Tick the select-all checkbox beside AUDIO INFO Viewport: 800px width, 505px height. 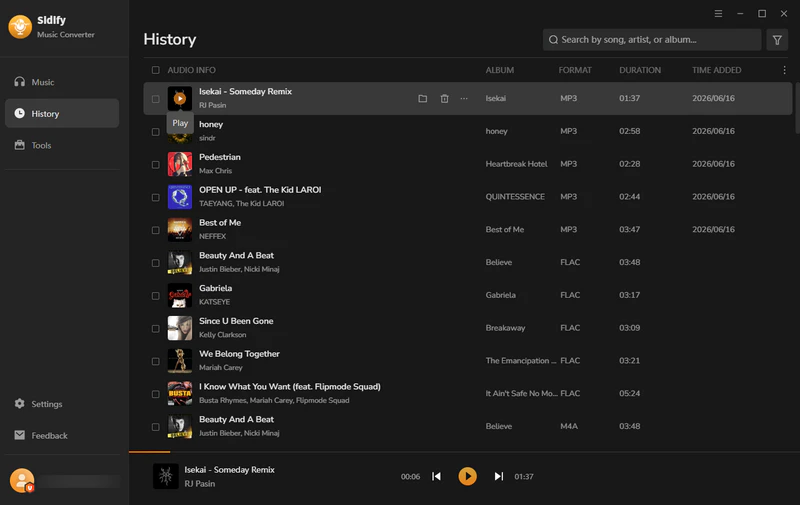tap(156, 70)
